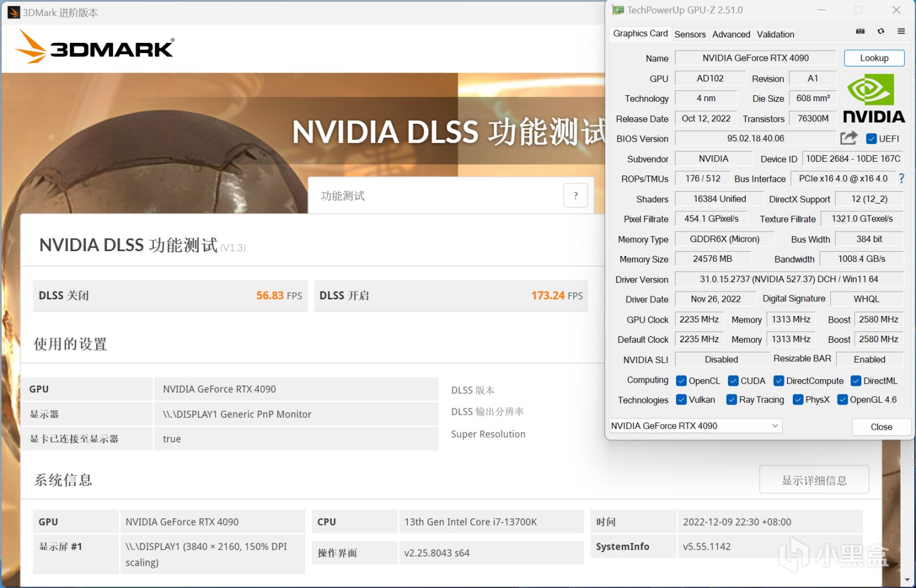Click the Close button in GPU-Z

point(881,427)
